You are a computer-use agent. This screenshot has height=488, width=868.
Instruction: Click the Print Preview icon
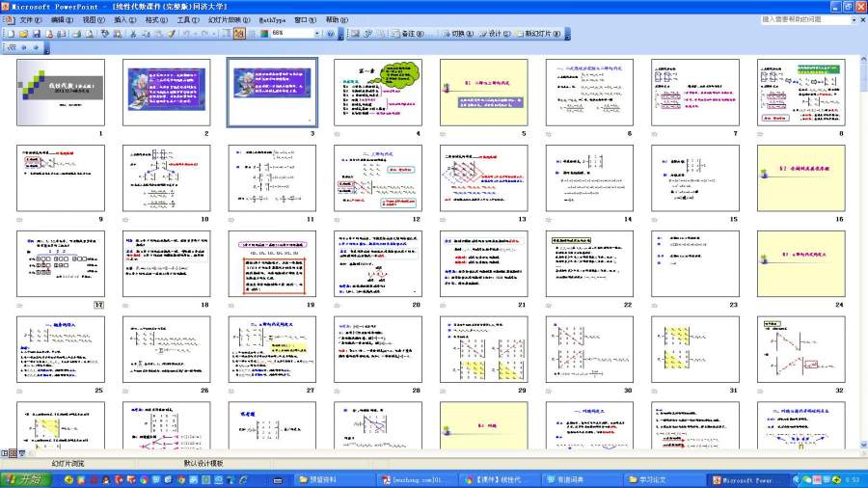[x=89, y=34]
